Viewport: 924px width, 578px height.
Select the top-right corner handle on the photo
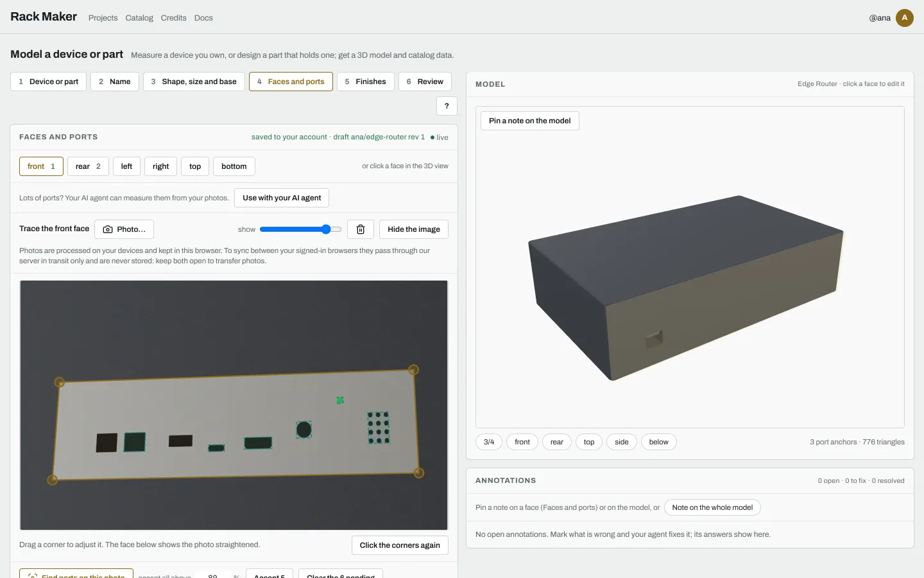coord(414,370)
